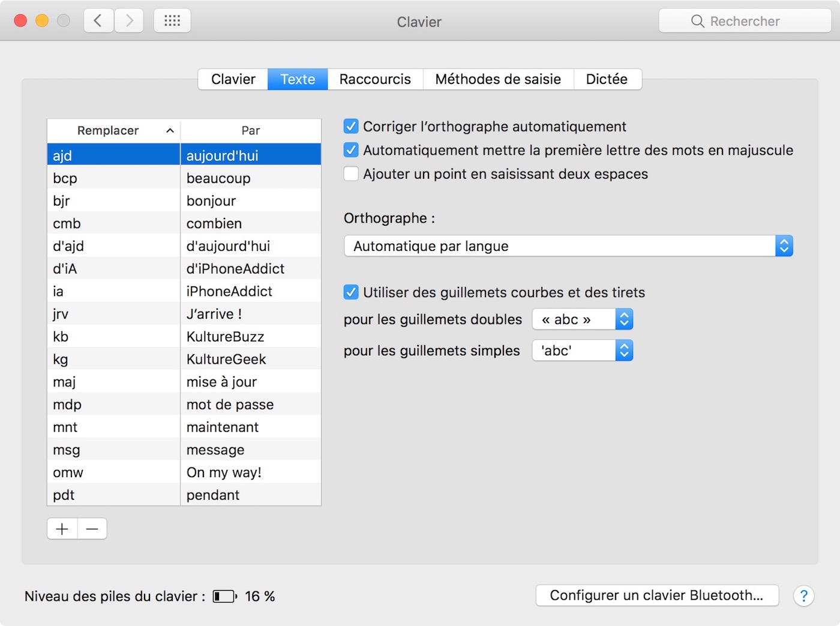
Task: Toggle Utiliser des guillemets courbes et tirets
Action: pos(351,292)
